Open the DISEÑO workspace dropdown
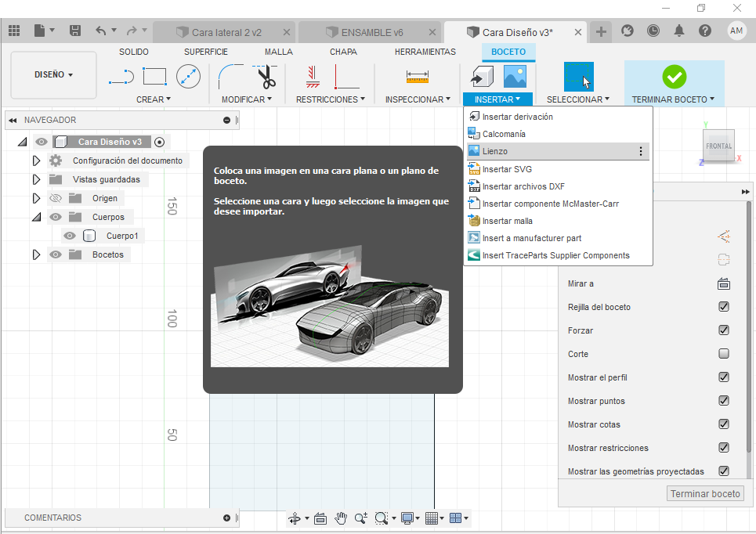This screenshot has height=534, width=756. (x=53, y=75)
